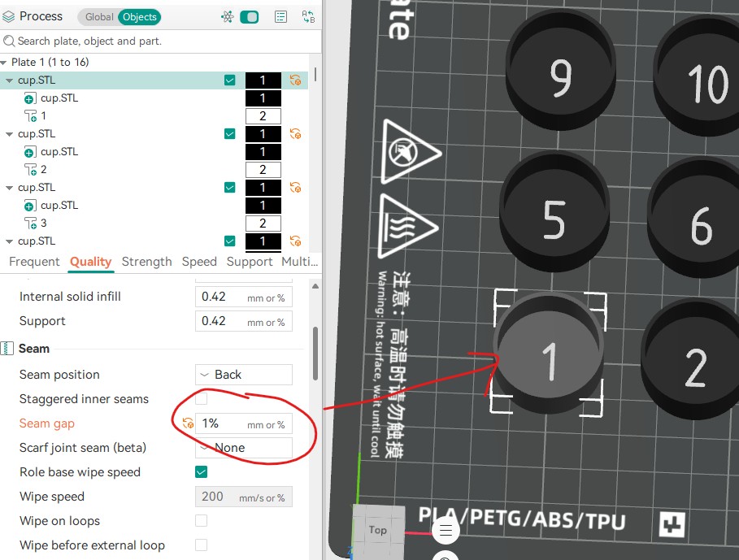This screenshot has height=560, width=739.
Task: Click the plate type icon near PLA/PETG/ABS/TPU
Action: pos(672,525)
